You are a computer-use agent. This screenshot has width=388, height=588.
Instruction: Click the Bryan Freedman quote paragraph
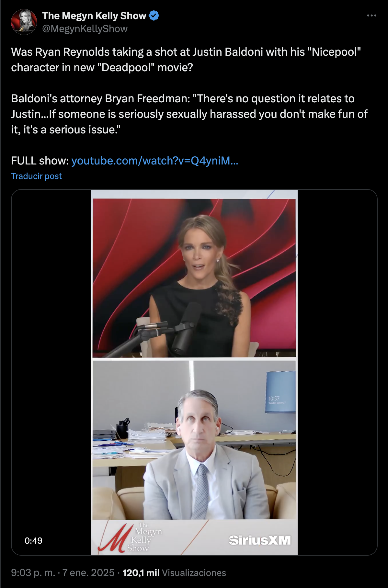pos(189,114)
